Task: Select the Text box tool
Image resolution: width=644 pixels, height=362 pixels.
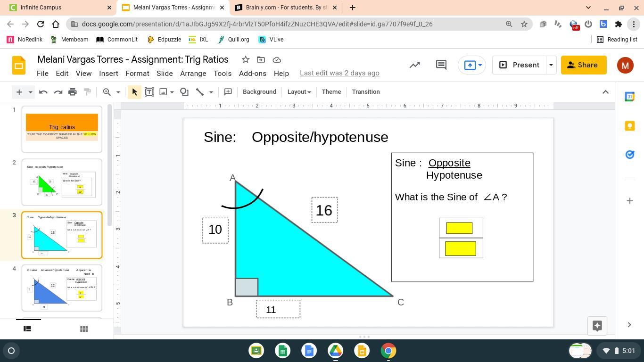Action: 149,92
